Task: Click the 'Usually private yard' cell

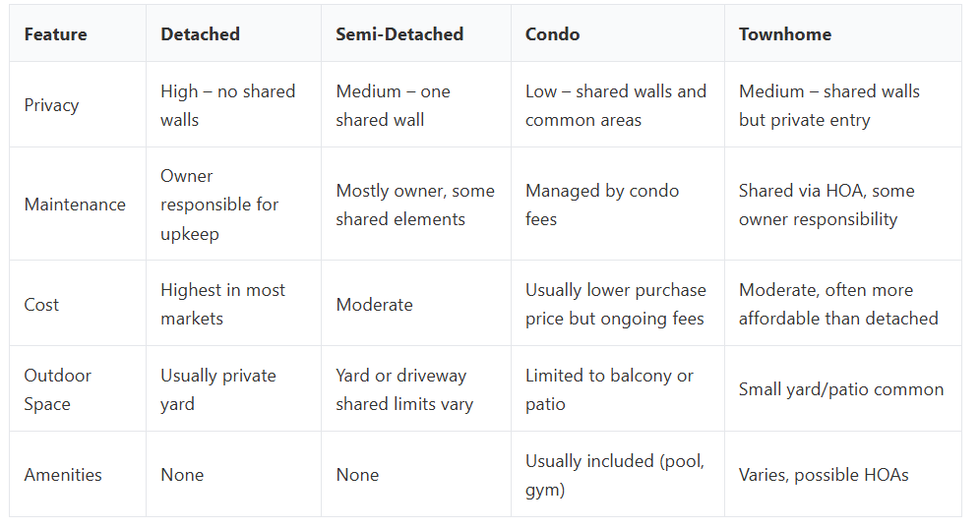Action: [x=217, y=389]
